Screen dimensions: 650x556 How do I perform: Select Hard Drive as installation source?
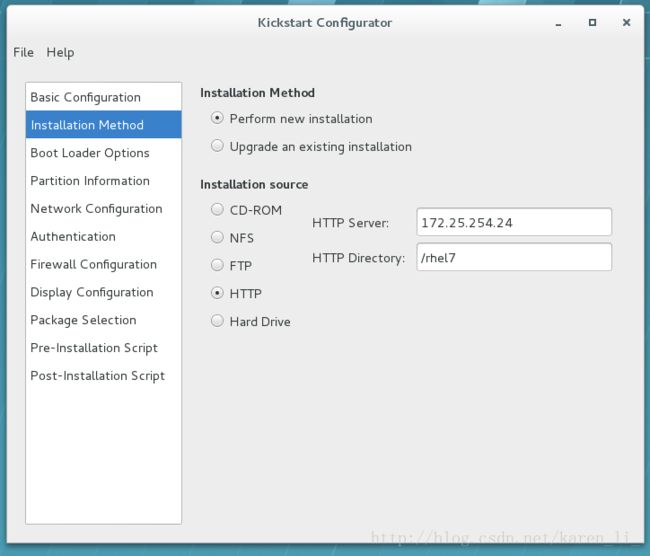[217, 321]
